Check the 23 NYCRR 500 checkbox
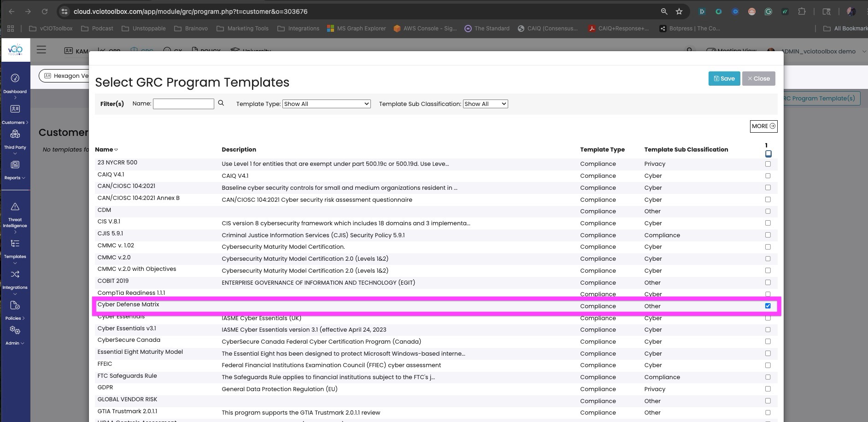The image size is (868, 422). 768,164
